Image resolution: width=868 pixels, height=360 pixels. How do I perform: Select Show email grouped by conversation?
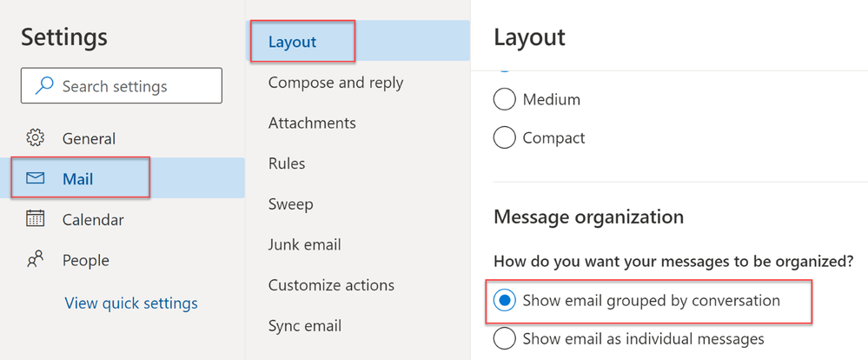pos(504,301)
